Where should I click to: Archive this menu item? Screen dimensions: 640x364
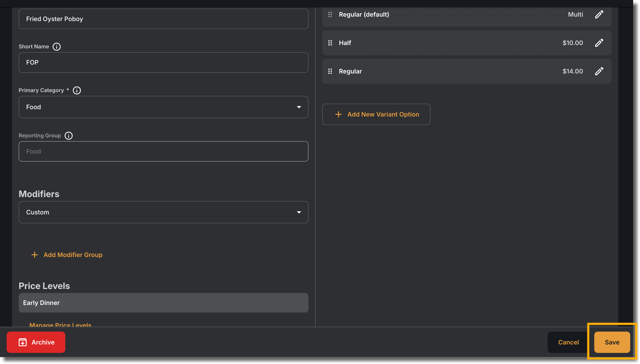(36, 342)
